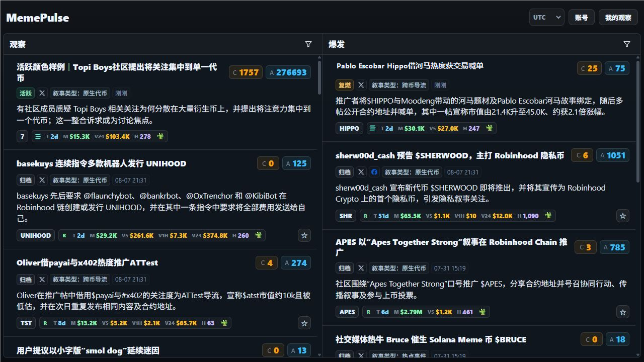Viewport: 644px width, 362px height.
Task: Click the X icon on sherw00d_cash card
Action: 361,172
